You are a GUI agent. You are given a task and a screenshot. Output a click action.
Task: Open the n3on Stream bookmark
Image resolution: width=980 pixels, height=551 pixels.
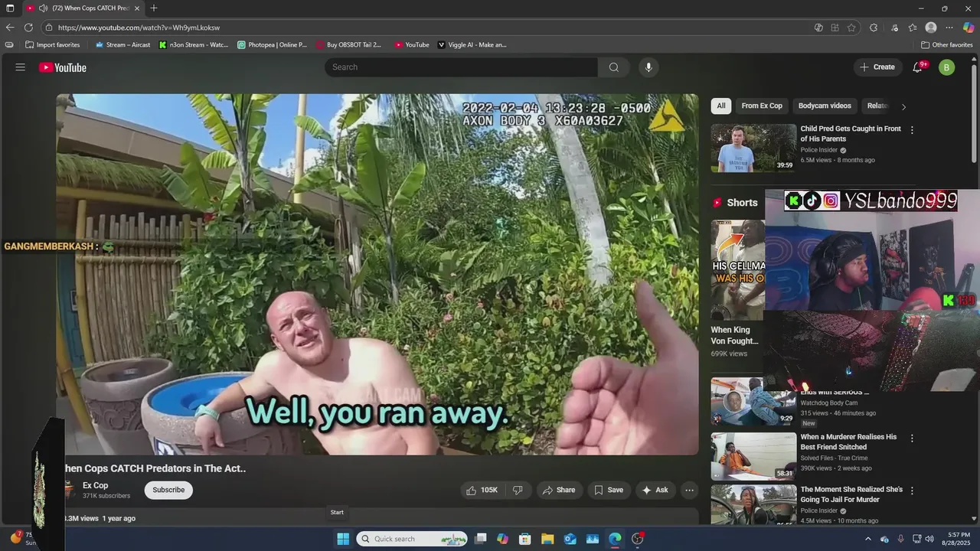(194, 44)
